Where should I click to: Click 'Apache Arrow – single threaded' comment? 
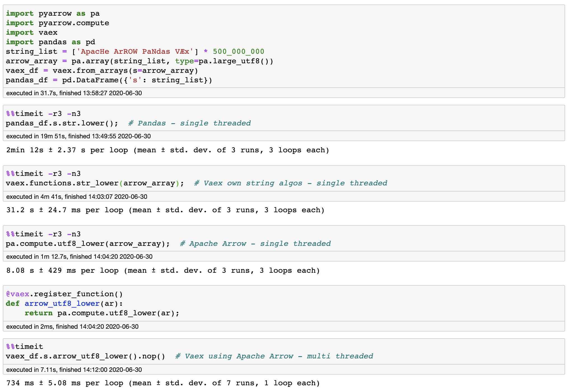(255, 244)
